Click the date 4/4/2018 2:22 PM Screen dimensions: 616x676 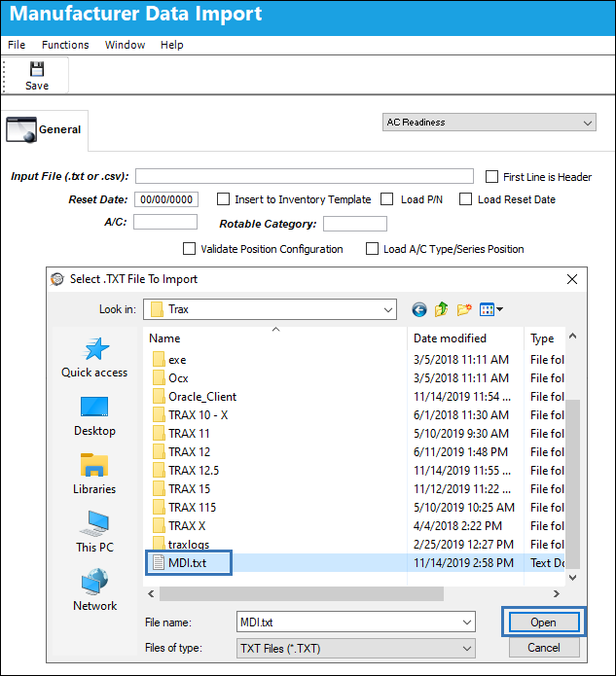(457, 526)
